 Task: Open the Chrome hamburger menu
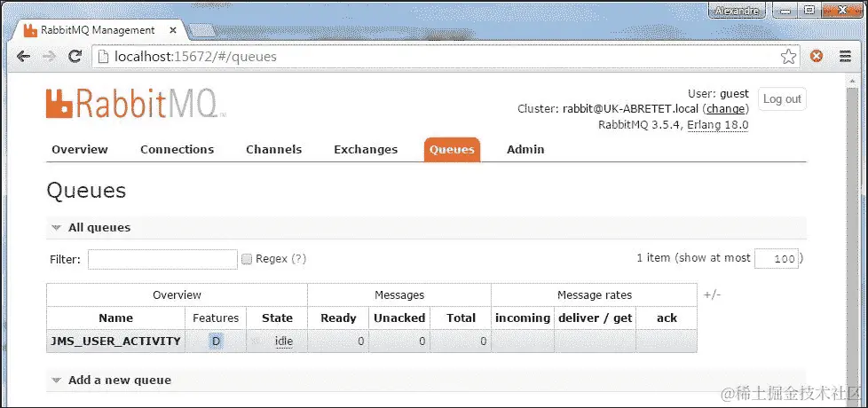[x=845, y=57]
